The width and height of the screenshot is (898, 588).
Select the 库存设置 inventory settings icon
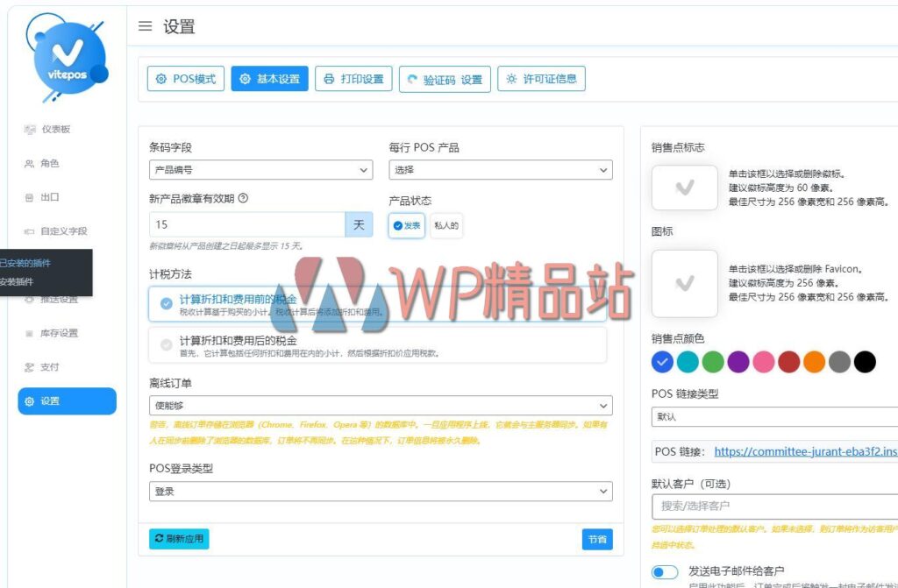pos(29,332)
